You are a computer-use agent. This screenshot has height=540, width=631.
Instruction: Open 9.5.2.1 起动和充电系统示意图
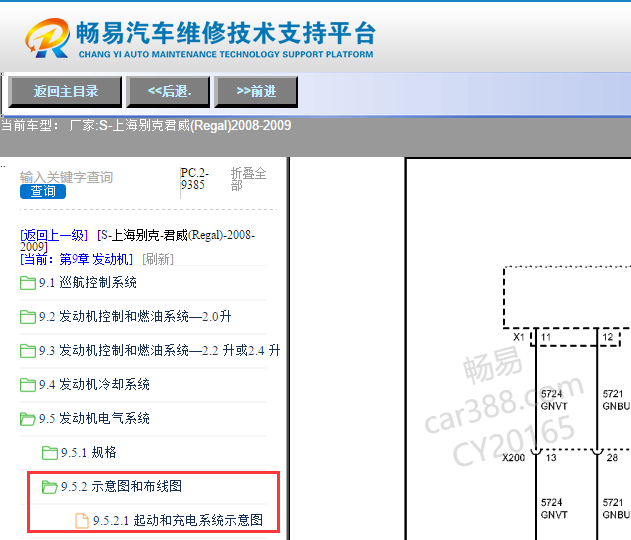[178, 520]
